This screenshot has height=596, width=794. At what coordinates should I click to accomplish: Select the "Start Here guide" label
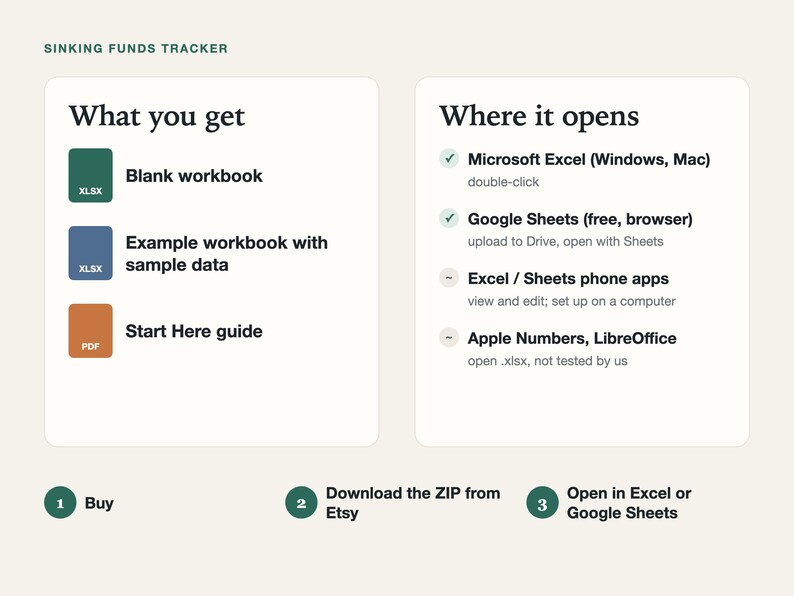(x=194, y=331)
